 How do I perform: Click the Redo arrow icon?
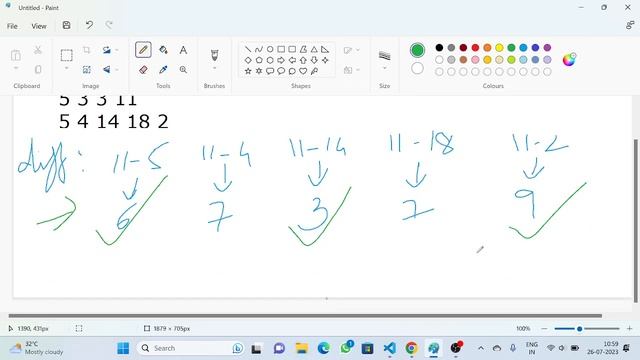(x=109, y=25)
